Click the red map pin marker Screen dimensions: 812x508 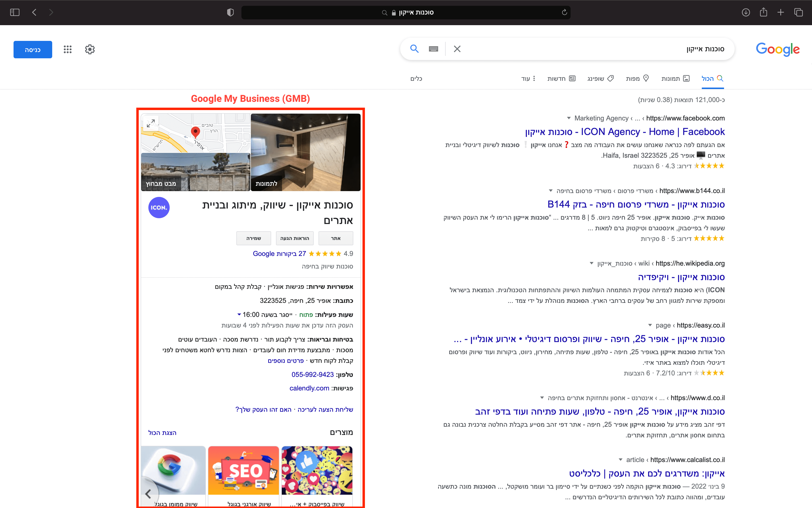(x=195, y=132)
